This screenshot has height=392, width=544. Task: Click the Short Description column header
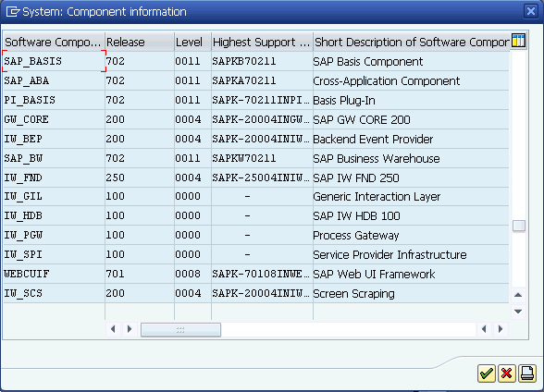[412, 42]
